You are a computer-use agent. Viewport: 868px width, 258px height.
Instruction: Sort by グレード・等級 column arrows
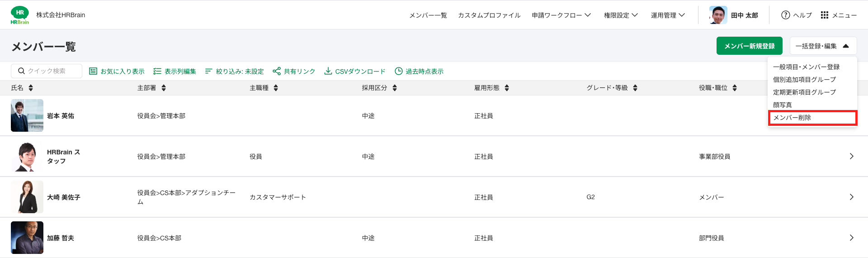[x=635, y=88]
